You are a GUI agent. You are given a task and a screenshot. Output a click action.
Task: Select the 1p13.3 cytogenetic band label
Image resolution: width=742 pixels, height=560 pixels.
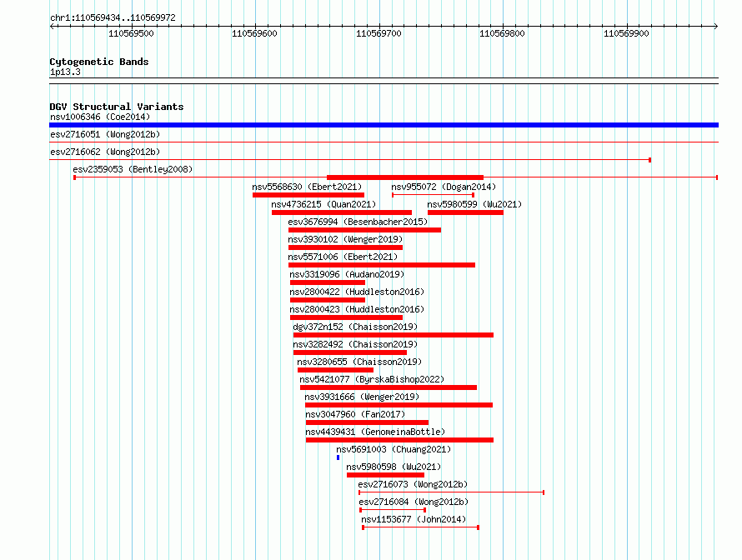coord(65,72)
